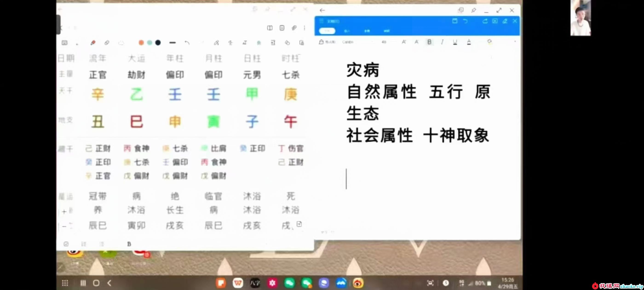Open the WPS Office app in taskbar
This screenshot has width=644, height=290.
tap(238, 283)
